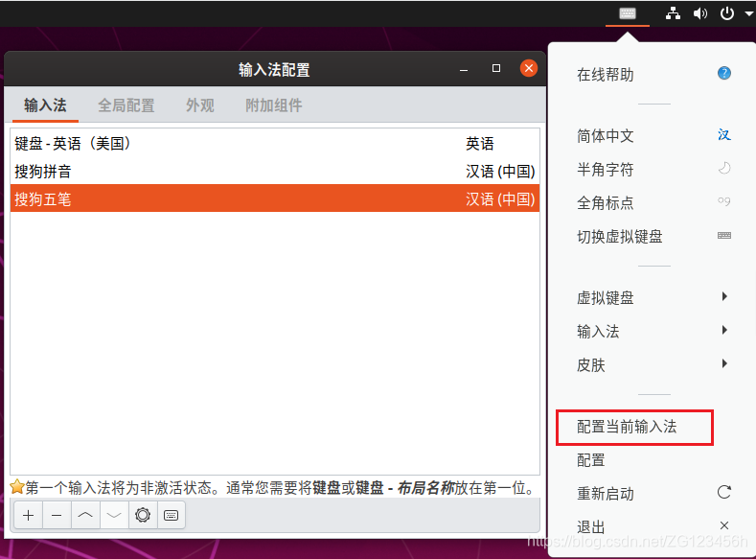Click the 汉 simplified Chinese icon
Image resolution: width=756 pixels, height=559 pixels.
(x=724, y=134)
